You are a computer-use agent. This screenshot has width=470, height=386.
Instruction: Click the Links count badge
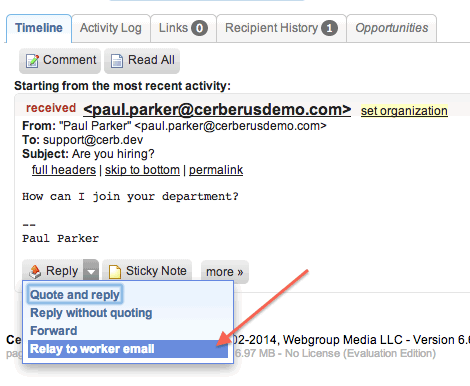click(x=199, y=28)
